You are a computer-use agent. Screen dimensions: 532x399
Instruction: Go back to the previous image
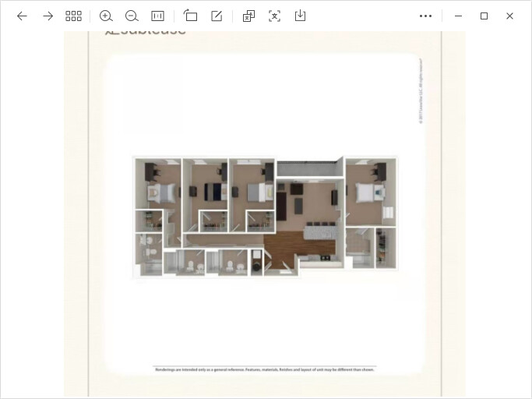22,16
